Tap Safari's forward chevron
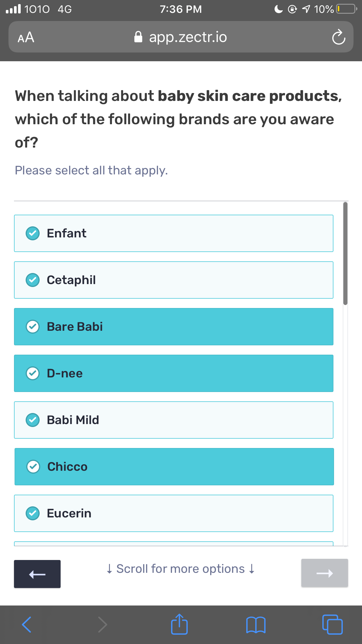362x644 pixels. click(103, 624)
